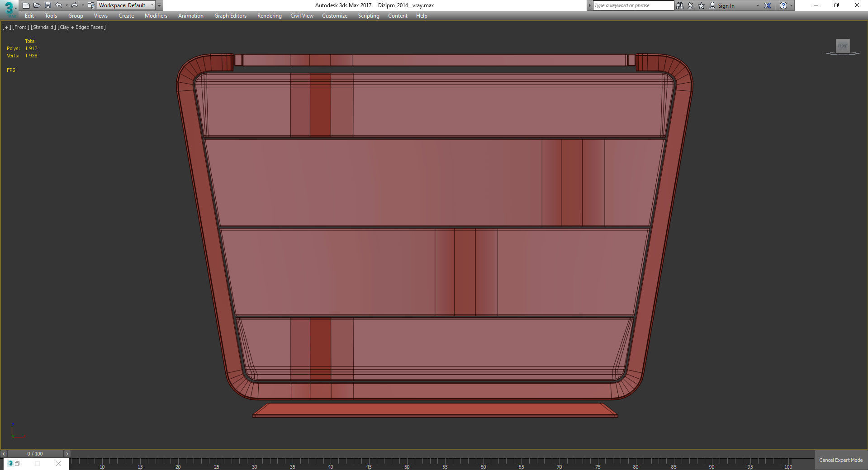Open the [Front] point-of-view viewport menu

click(x=20, y=27)
